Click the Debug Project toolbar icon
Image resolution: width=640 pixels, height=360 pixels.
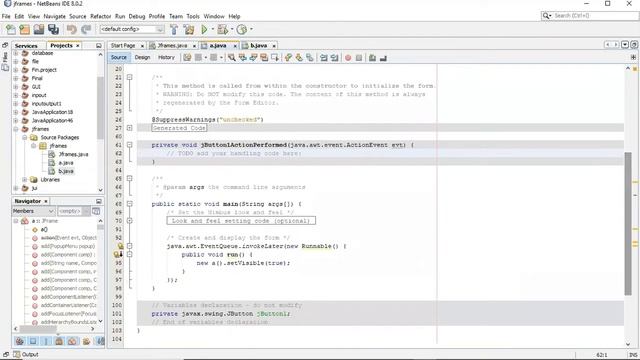tap(222, 29)
